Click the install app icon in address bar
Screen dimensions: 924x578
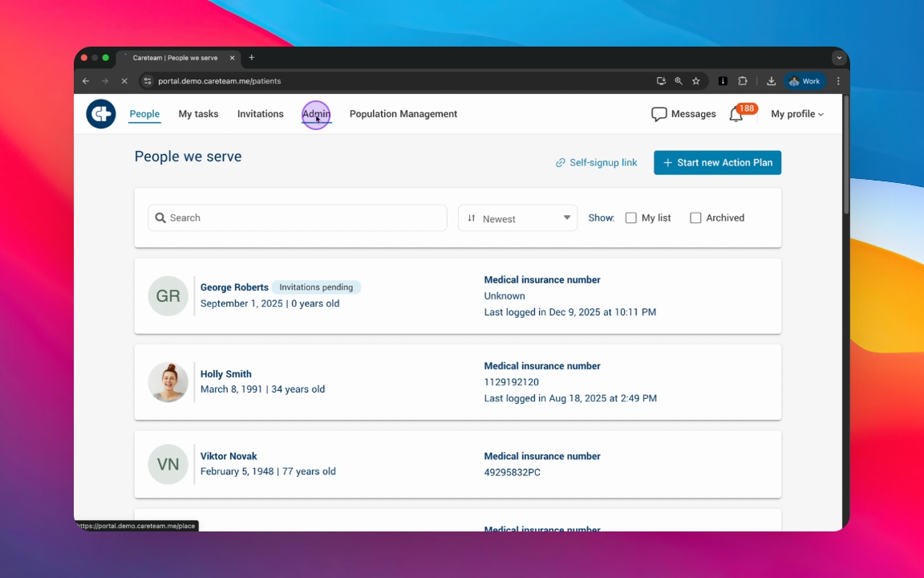tap(661, 81)
